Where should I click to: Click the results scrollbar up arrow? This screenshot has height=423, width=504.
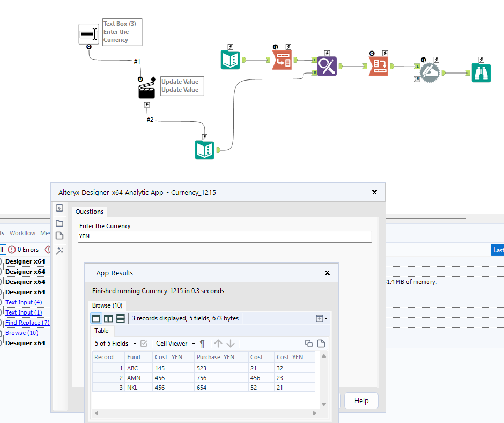pyautogui.click(x=324, y=356)
